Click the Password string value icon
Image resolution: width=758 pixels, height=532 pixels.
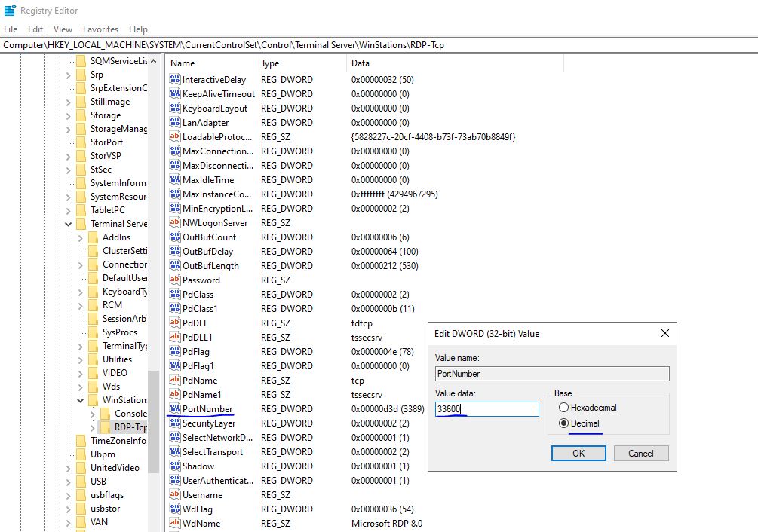pos(175,280)
